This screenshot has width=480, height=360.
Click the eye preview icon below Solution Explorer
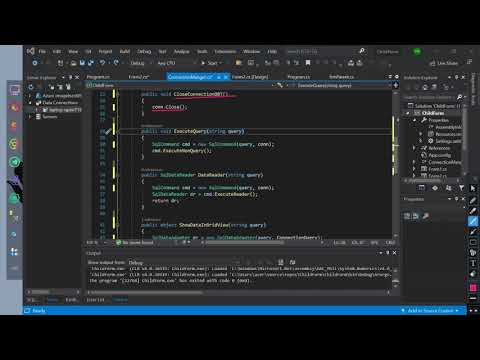tap(435, 188)
